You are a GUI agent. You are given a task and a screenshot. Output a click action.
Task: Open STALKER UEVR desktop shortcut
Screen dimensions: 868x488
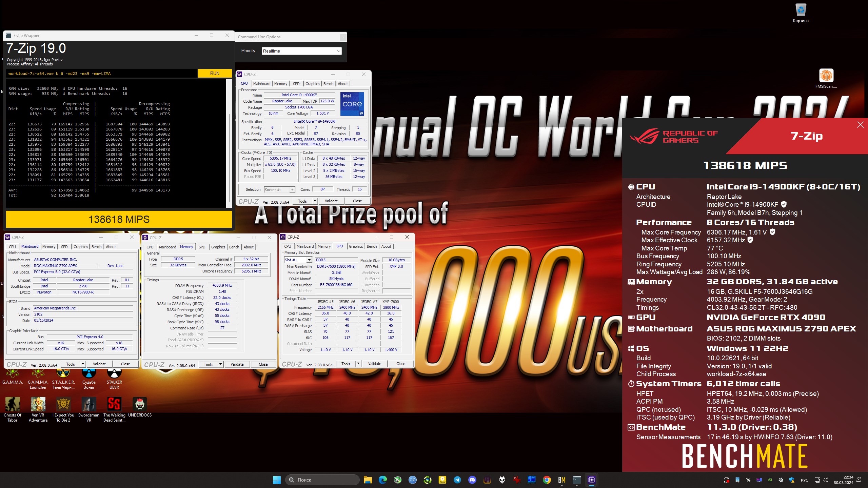(x=114, y=380)
